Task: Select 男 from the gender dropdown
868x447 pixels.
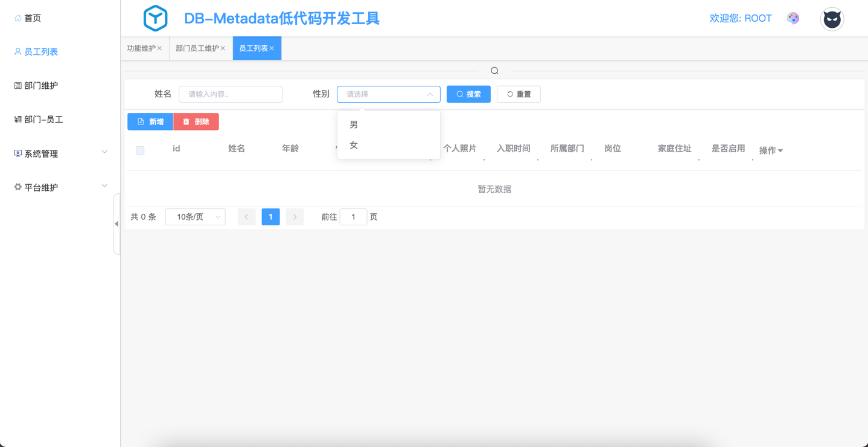Action: coord(354,124)
